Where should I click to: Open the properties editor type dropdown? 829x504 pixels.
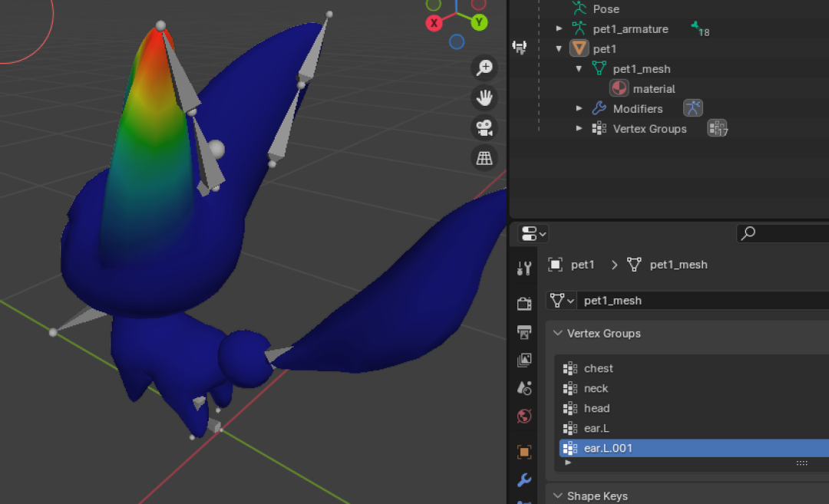pos(533,233)
